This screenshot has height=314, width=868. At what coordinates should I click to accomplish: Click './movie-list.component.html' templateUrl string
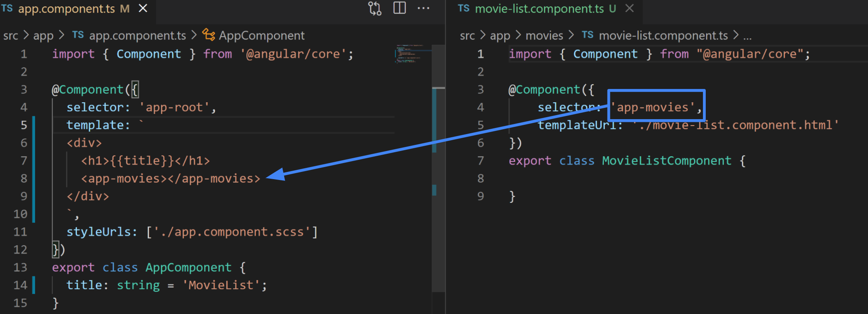point(736,125)
